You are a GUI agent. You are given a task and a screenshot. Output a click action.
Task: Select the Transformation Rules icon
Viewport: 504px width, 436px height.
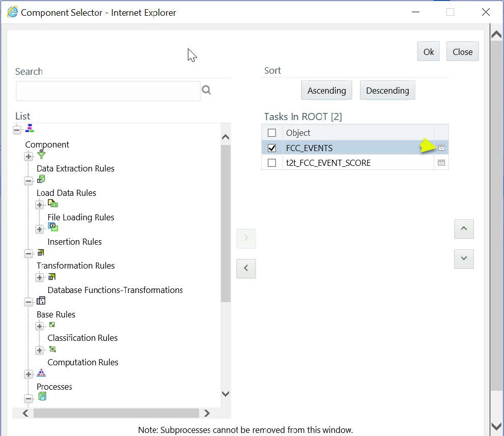pyautogui.click(x=41, y=253)
